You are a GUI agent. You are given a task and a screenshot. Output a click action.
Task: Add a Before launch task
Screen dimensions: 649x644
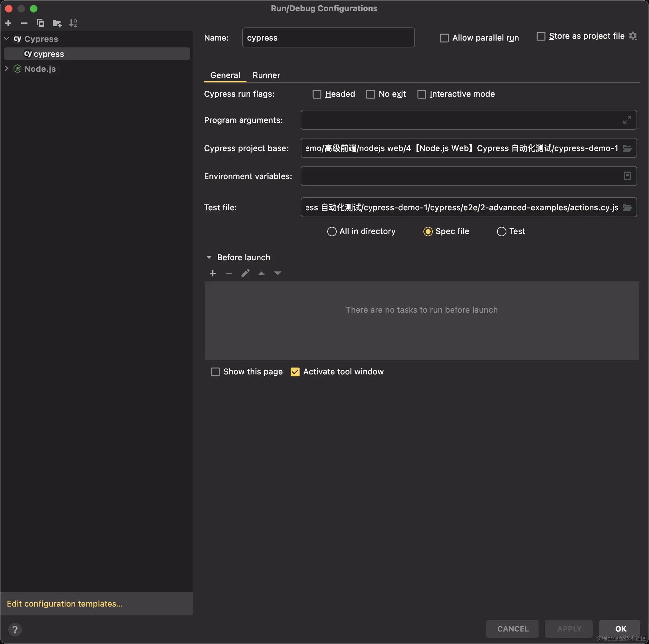tap(212, 273)
